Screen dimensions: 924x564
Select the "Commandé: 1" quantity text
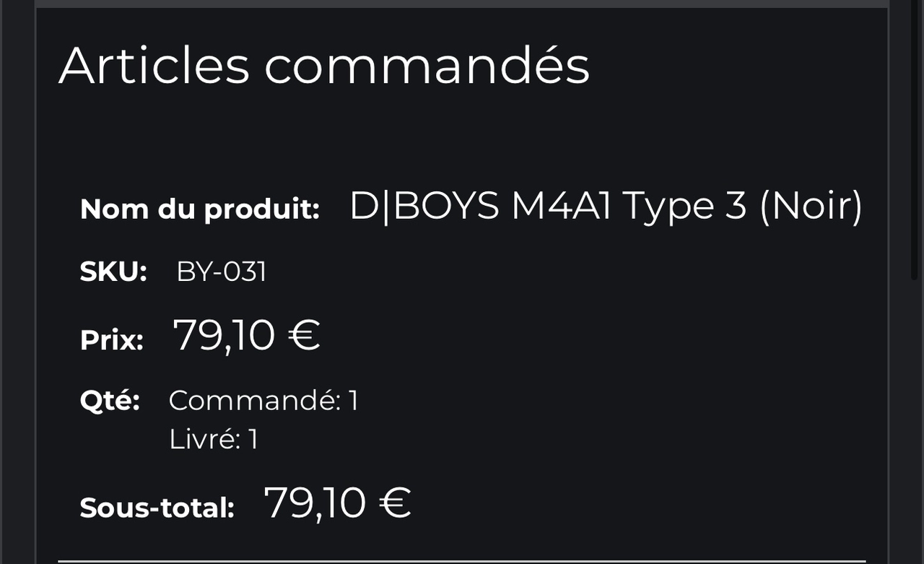point(263,400)
